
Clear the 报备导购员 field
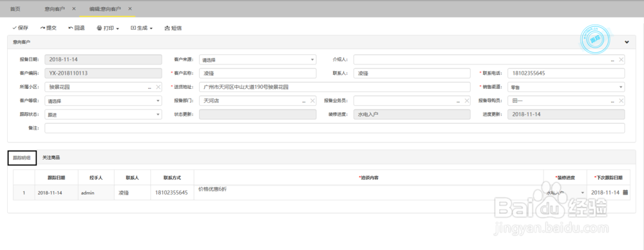pos(621,101)
